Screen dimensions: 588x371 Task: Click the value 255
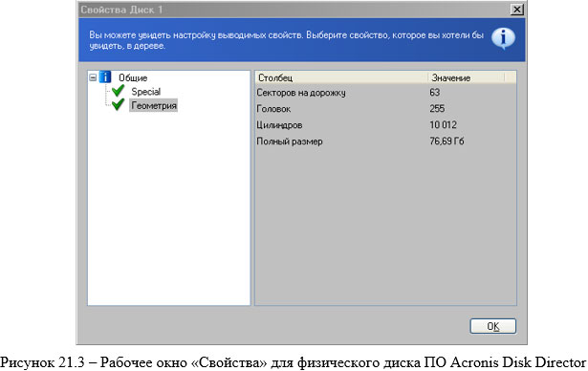tap(437, 109)
